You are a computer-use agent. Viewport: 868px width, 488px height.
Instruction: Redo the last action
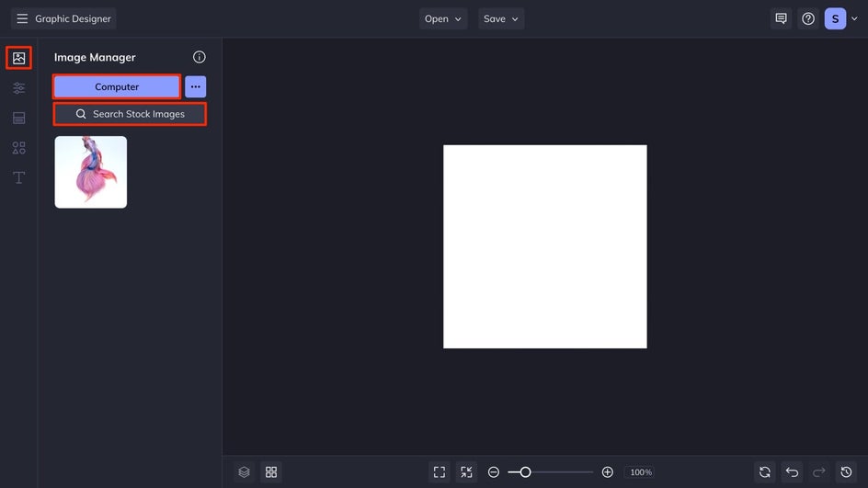[819, 472]
